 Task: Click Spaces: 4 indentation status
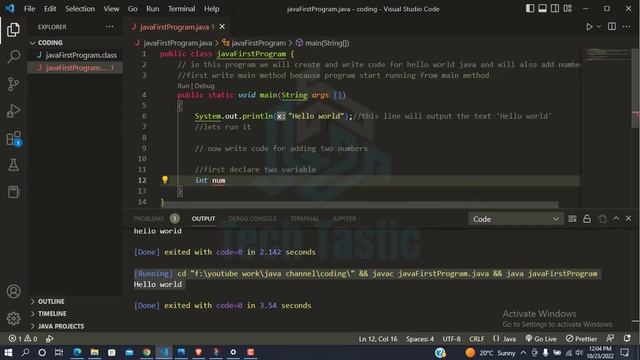[x=420, y=339]
